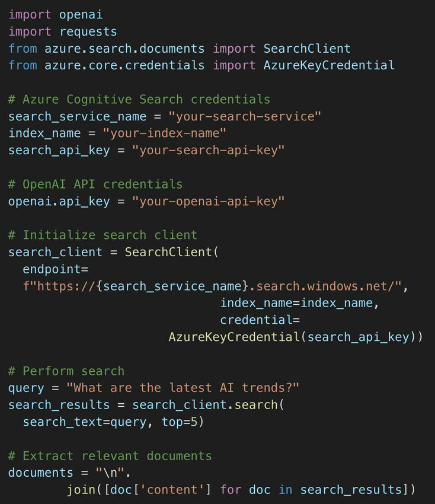
Task: Click index_name=index_name argument
Action: (x=296, y=303)
